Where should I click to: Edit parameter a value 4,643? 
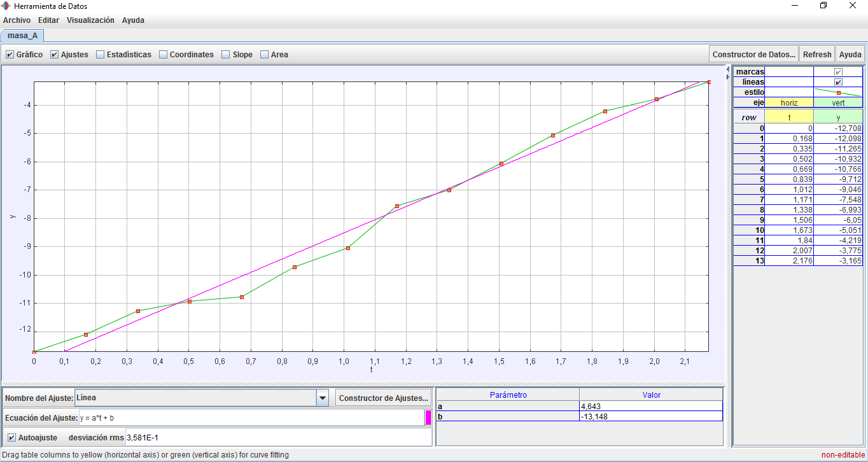(651, 406)
